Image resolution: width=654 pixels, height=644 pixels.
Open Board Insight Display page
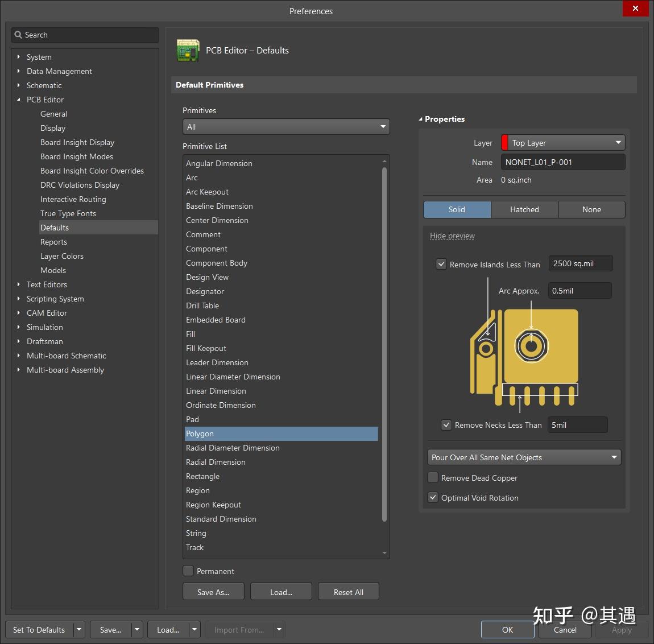point(77,142)
